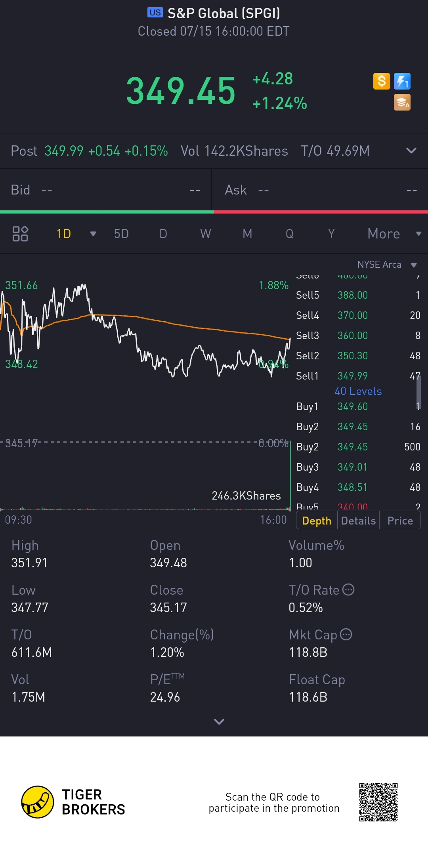Screen dimensions: 428x868
Task: Tap the Sell5 388.00 order row
Action: [358, 295]
